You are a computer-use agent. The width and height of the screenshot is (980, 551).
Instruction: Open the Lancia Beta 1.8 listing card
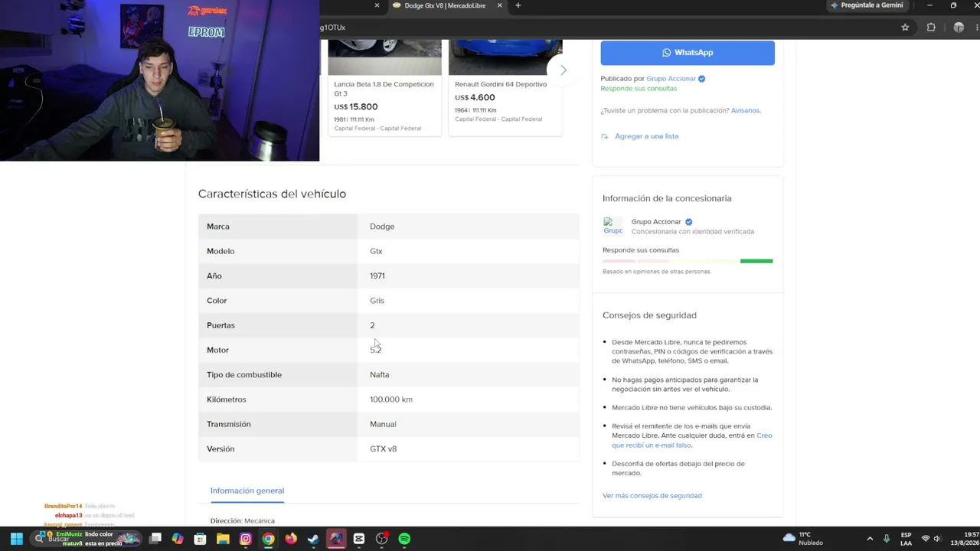click(x=384, y=88)
